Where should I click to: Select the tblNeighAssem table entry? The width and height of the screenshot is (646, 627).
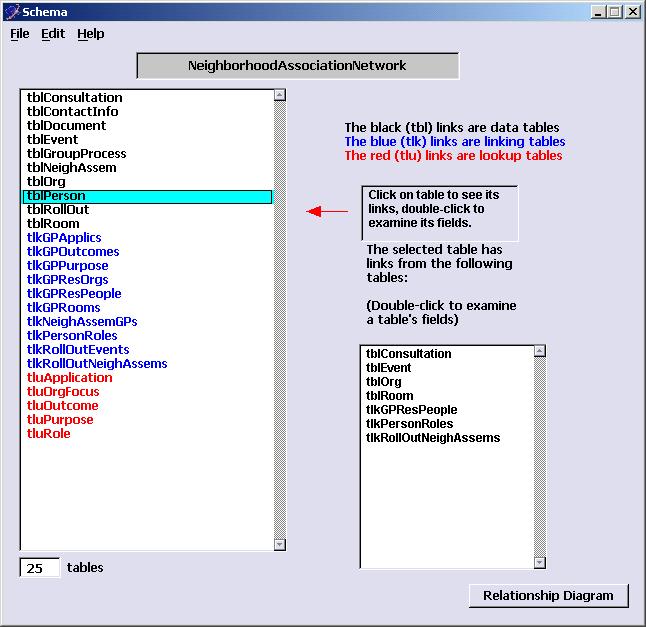[72, 168]
